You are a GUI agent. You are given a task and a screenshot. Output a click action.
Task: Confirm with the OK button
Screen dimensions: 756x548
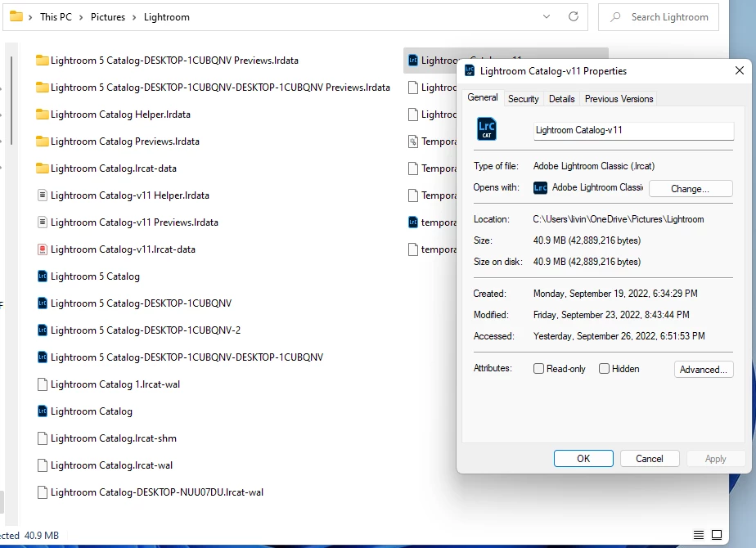583,458
